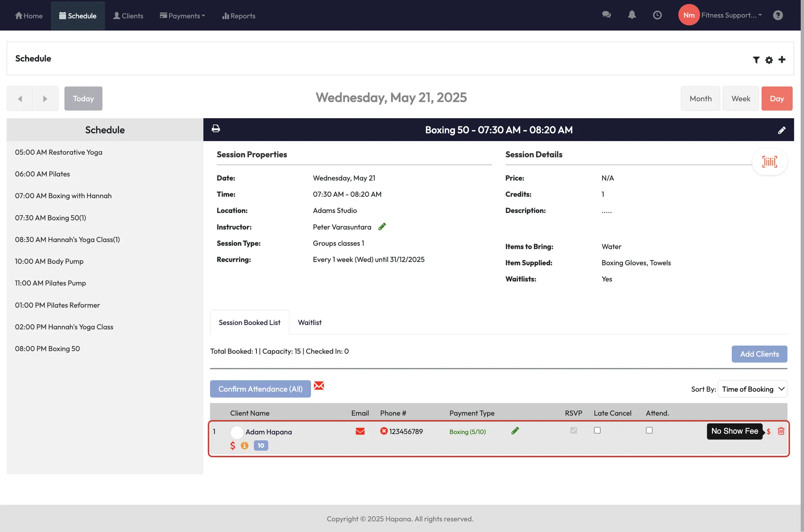
Task: Edit session using header pencil icon
Action: point(781,130)
